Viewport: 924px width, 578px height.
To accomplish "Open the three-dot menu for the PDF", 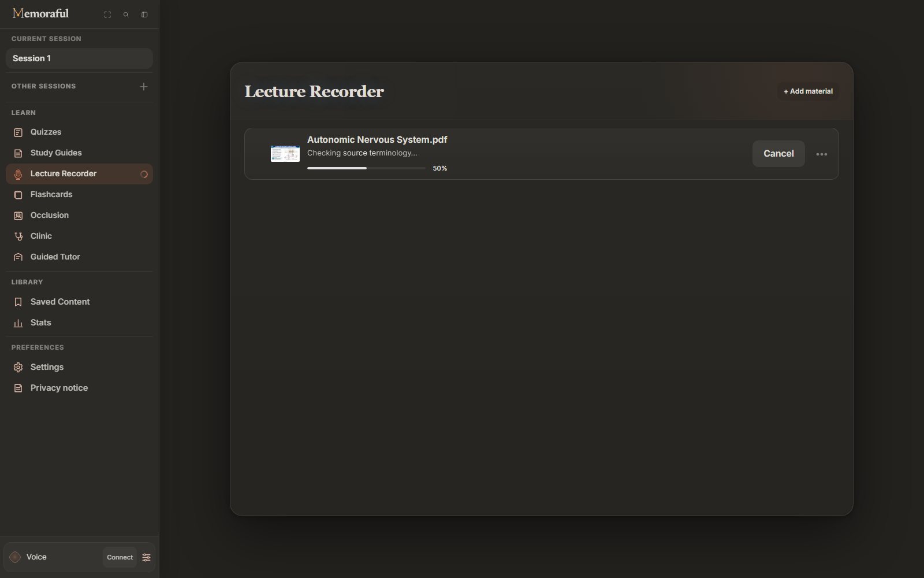I will pyautogui.click(x=821, y=154).
